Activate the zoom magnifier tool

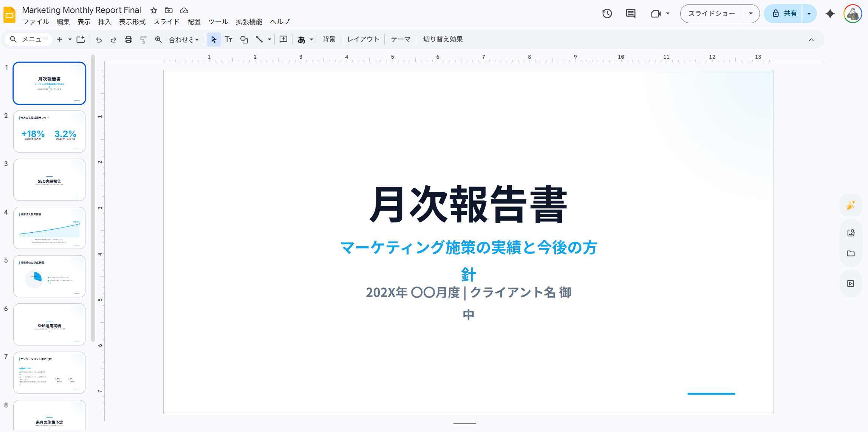pyautogui.click(x=158, y=39)
